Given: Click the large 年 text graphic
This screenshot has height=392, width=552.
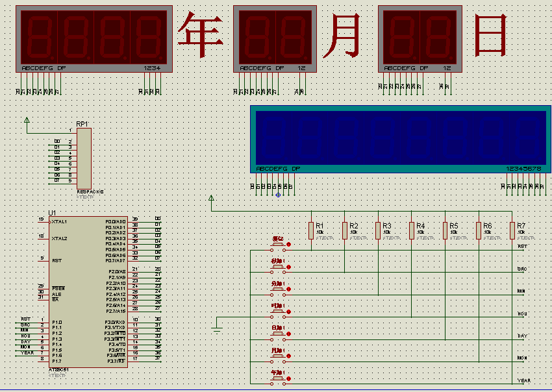Looking at the screenshot, I should tap(200, 34).
